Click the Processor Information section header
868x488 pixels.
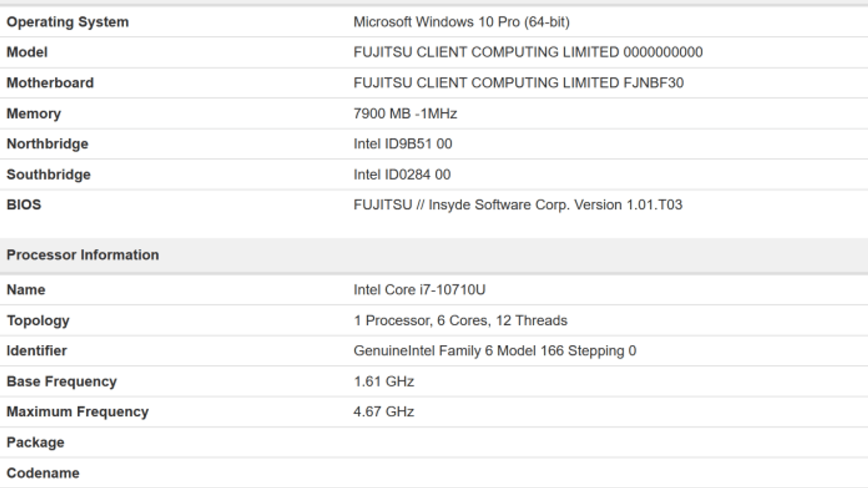[82, 255]
